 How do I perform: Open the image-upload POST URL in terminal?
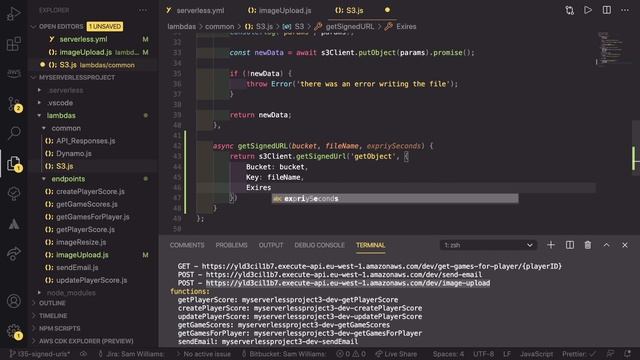coord(348,283)
